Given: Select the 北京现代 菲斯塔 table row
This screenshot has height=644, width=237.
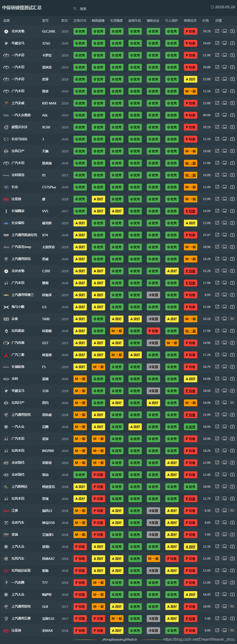Looking at the screenshot, I should coord(118,463).
